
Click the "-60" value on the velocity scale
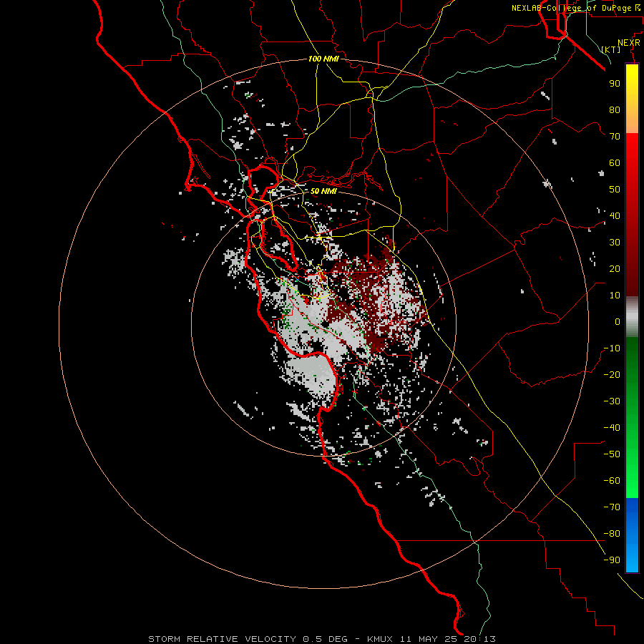(x=612, y=481)
